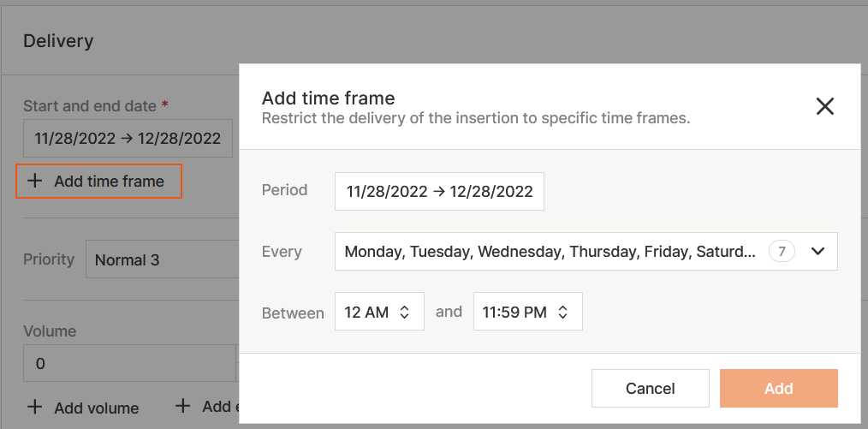
Task: Open the 12 AM start time selector
Action: (366, 313)
